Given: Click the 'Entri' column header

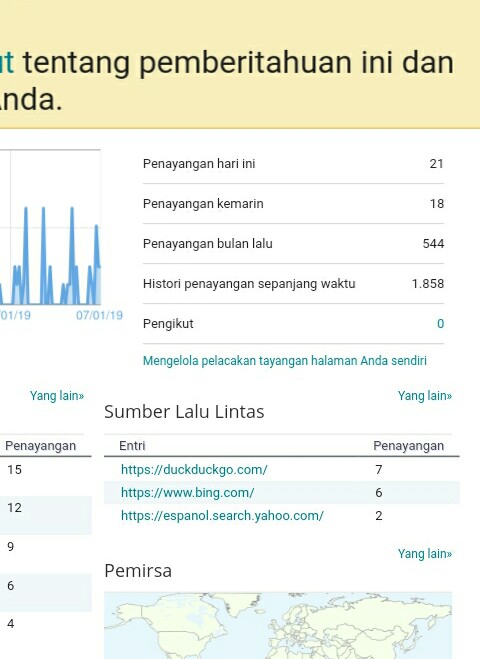Looking at the screenshot, I should point(132,445).
